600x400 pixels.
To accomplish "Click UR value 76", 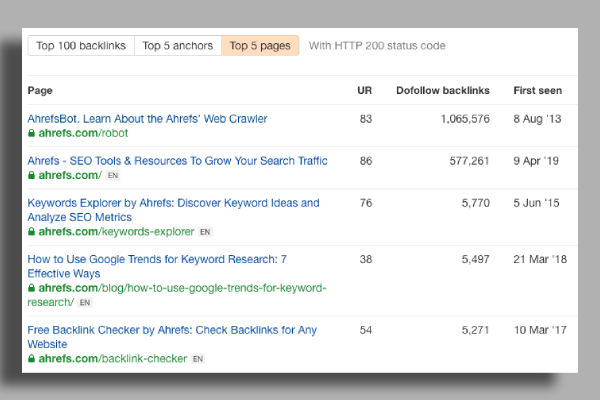I will tap(366, 203).
